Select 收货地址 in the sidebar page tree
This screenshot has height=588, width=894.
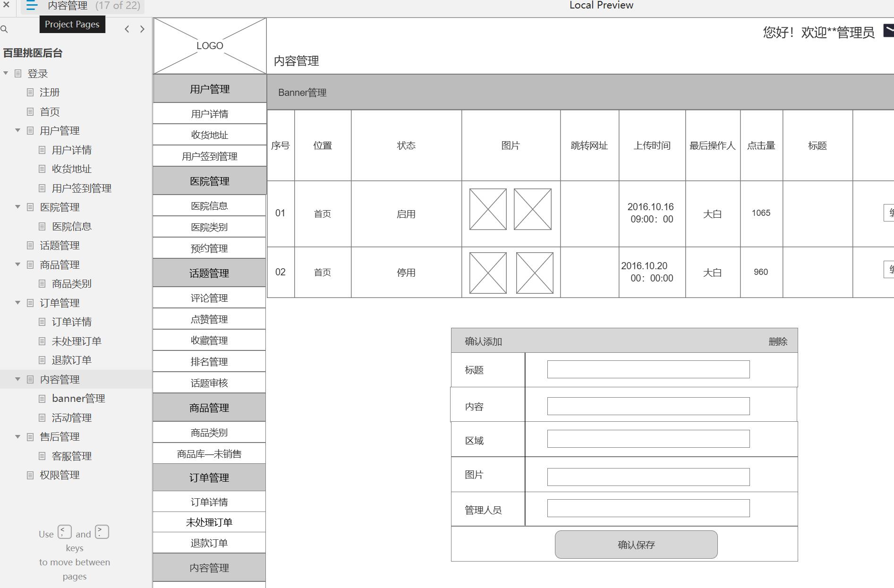(x=72, y=169)
